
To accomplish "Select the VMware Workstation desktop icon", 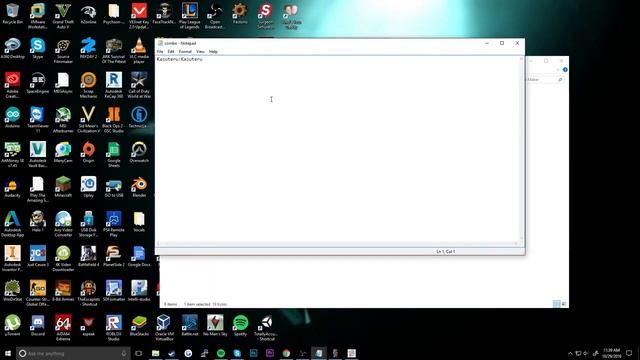I will [38, 16].
